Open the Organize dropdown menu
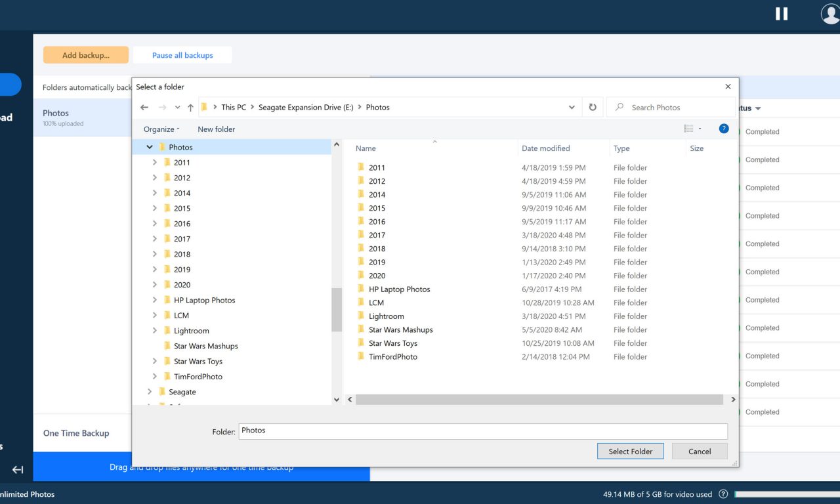840x504 pixels. [161, 129]
